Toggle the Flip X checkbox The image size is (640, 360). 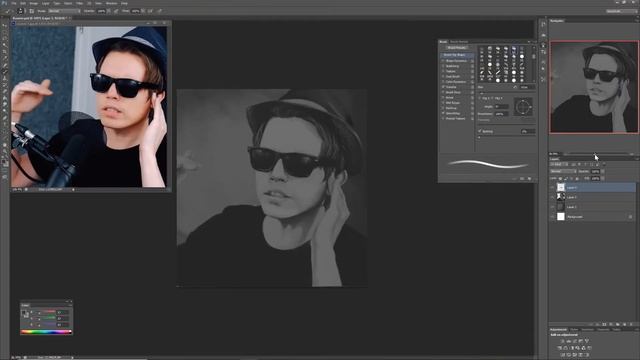point(480,98)
